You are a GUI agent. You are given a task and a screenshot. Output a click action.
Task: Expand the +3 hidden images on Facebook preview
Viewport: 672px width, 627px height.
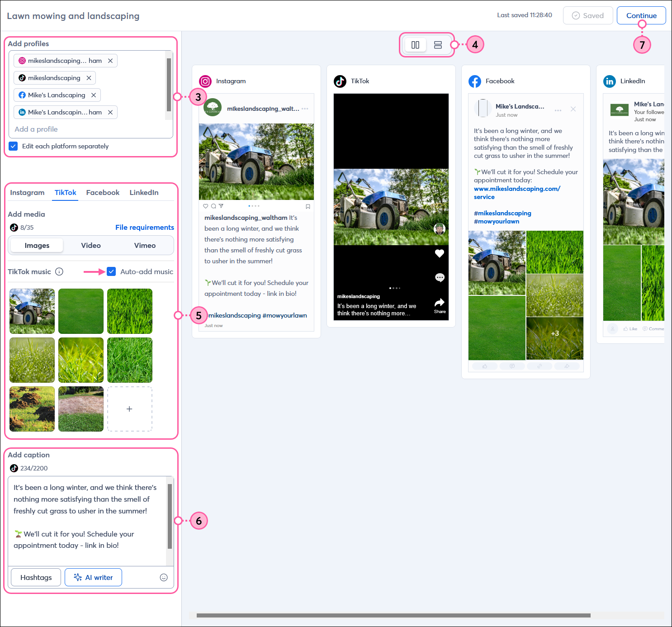pos(554,333)
